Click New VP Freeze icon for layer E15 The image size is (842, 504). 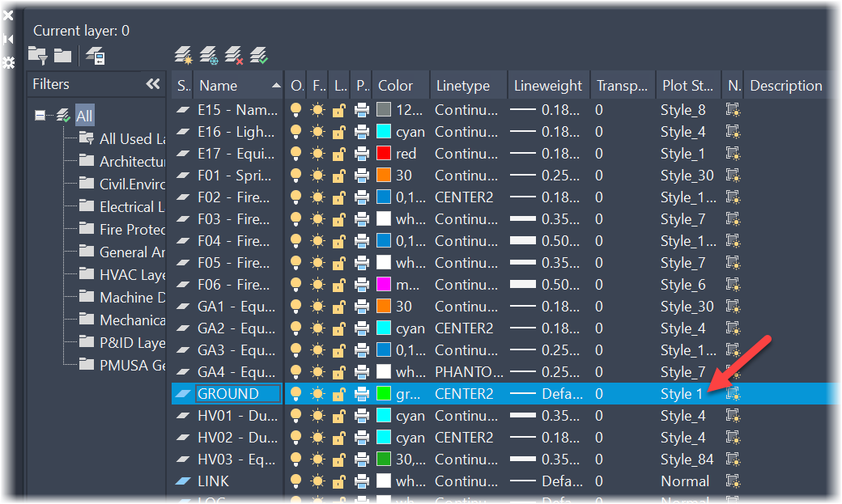[733, 110]
